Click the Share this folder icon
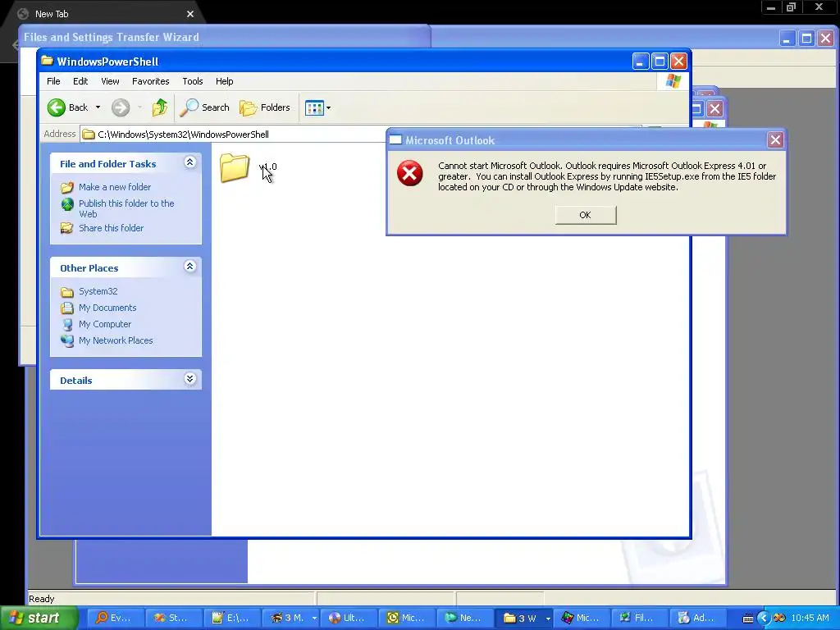The image size is (840, 630). (x=67, y=228)
